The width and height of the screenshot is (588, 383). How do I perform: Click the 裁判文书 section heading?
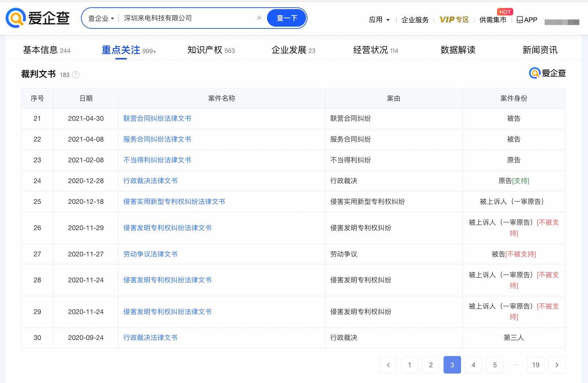(x=38, y=74)
